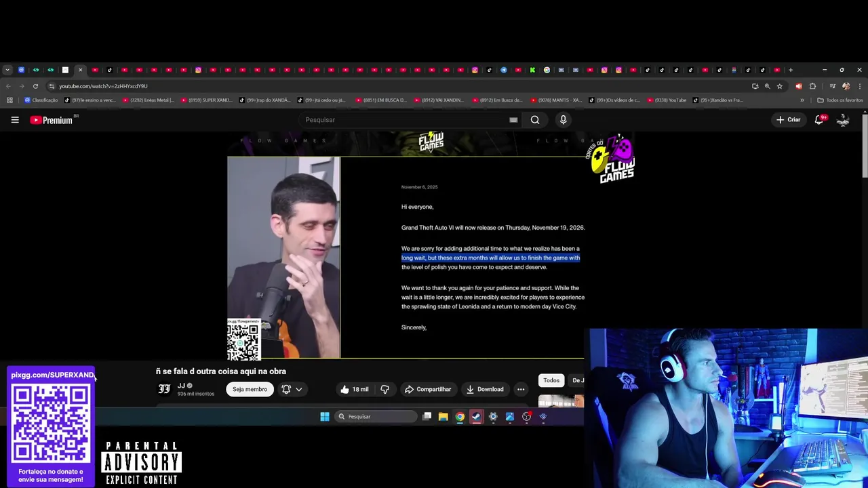Viewport: 868px width, 488px height.
Task: Open the zoom magnifier in address bar
Action: click(767, 86)
